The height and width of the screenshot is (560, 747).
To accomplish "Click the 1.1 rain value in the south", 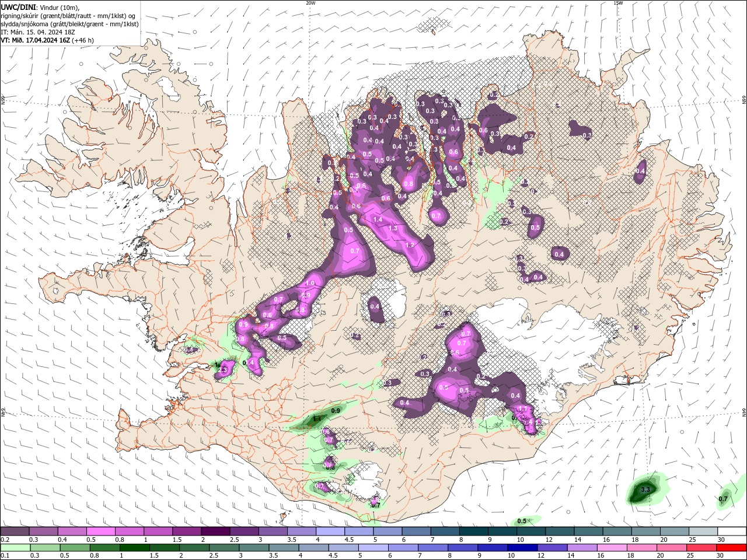I will tap(317, 418).
